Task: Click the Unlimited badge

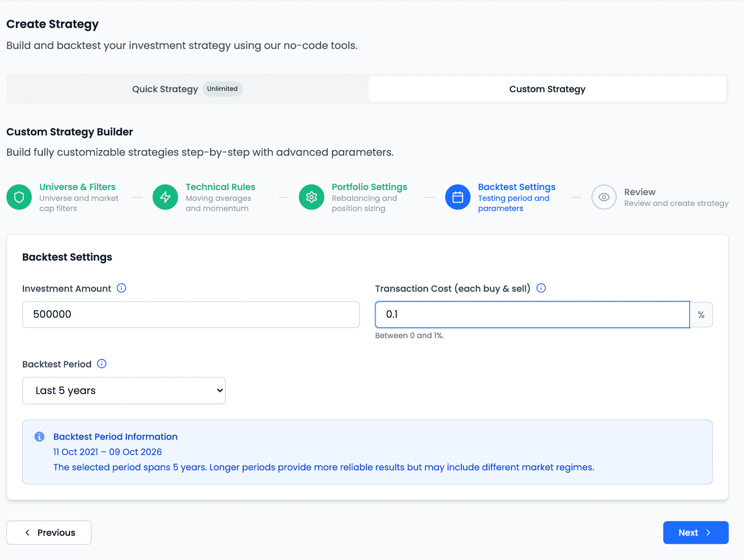Action: (x=222, y=89)
